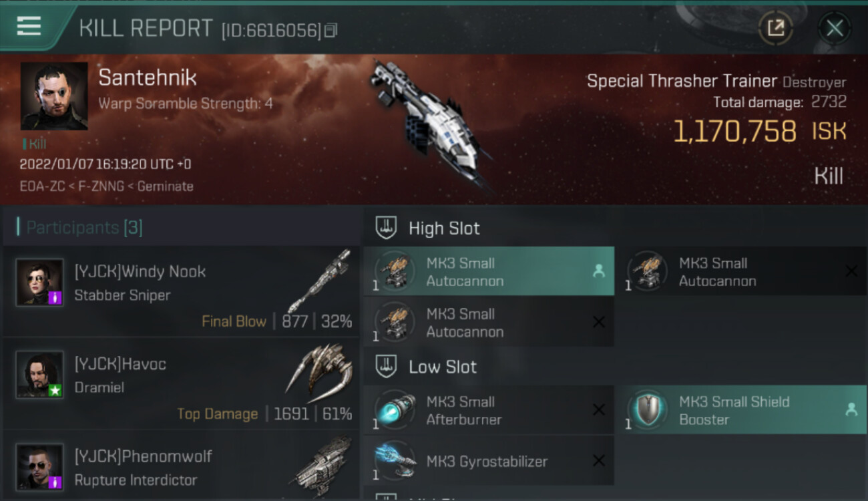Select the highlighted MK3 Small Autocannon entry
This screenshot has height=501, width=868.
[x=489, y=271]
